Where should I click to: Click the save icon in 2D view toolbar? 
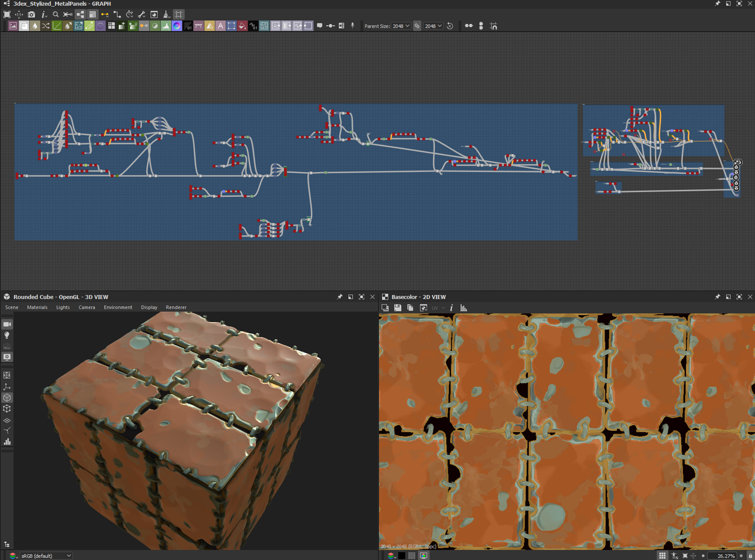pyautogui.click(x=398, y=308)
